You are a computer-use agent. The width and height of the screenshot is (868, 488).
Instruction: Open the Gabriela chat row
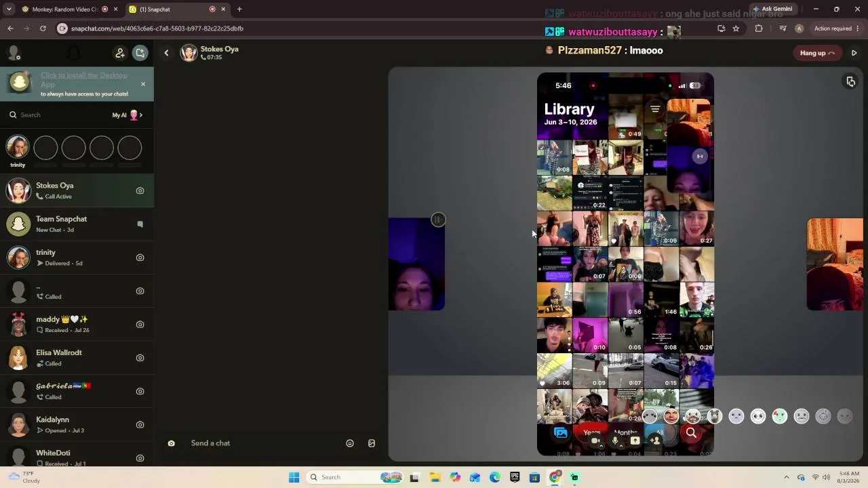pos(77,391)
